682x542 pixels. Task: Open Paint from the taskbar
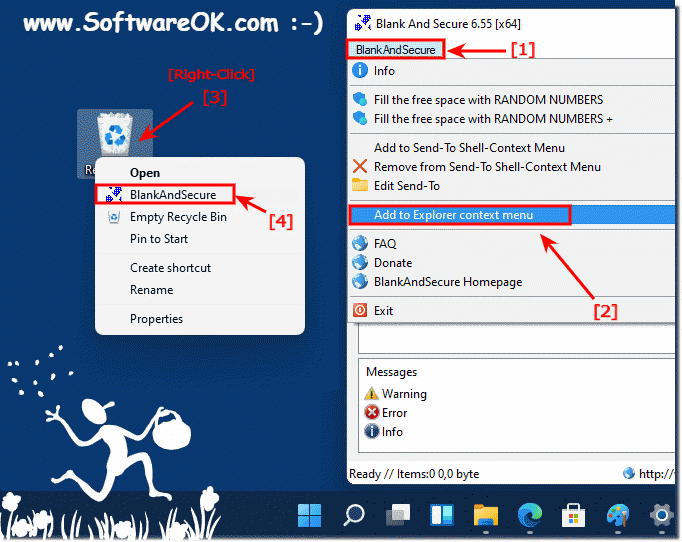tap(618, 515)
